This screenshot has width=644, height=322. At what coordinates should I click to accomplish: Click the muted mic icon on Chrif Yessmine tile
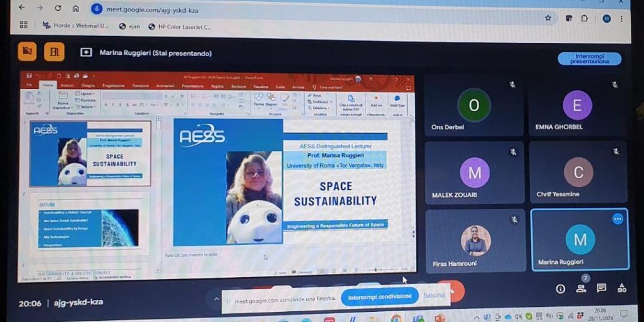[x=616, y=152]
